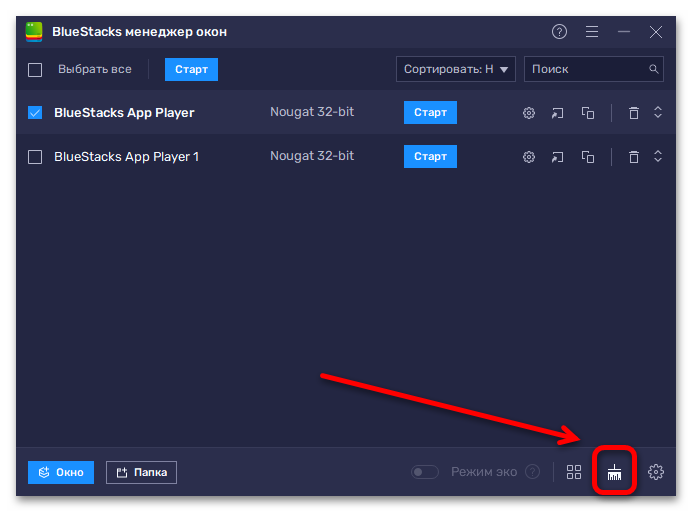Open the Сортировать dropdown
Viewport: 692px width, 512px height.
coord(455,69)
